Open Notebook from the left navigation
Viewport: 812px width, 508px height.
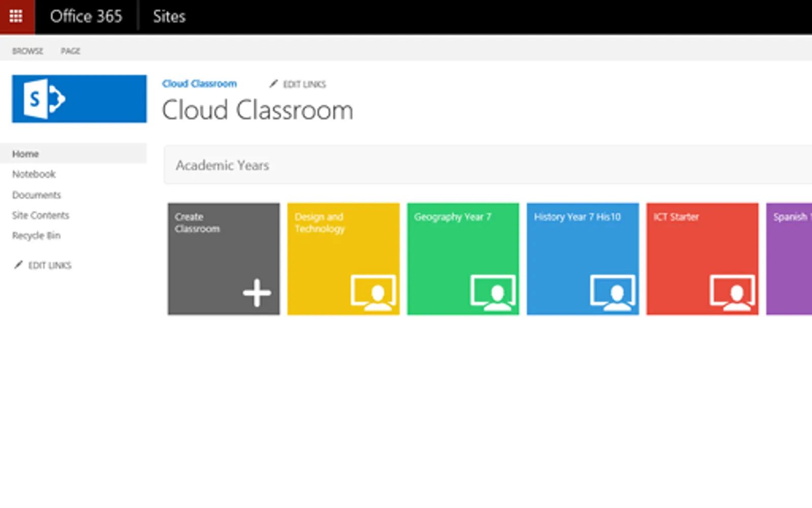(34, 174)
